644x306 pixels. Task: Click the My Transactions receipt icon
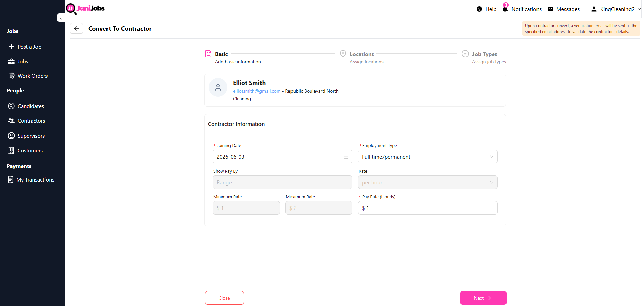[11, 179]
